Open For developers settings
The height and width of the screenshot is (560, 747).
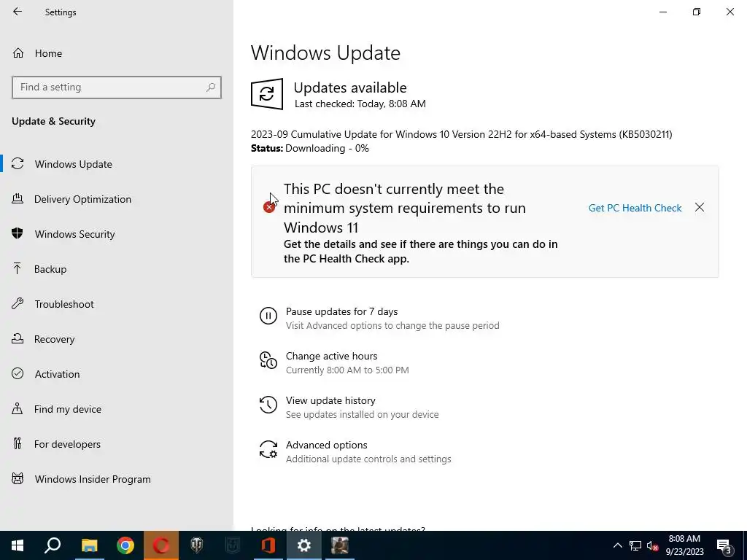click(117, 444)
